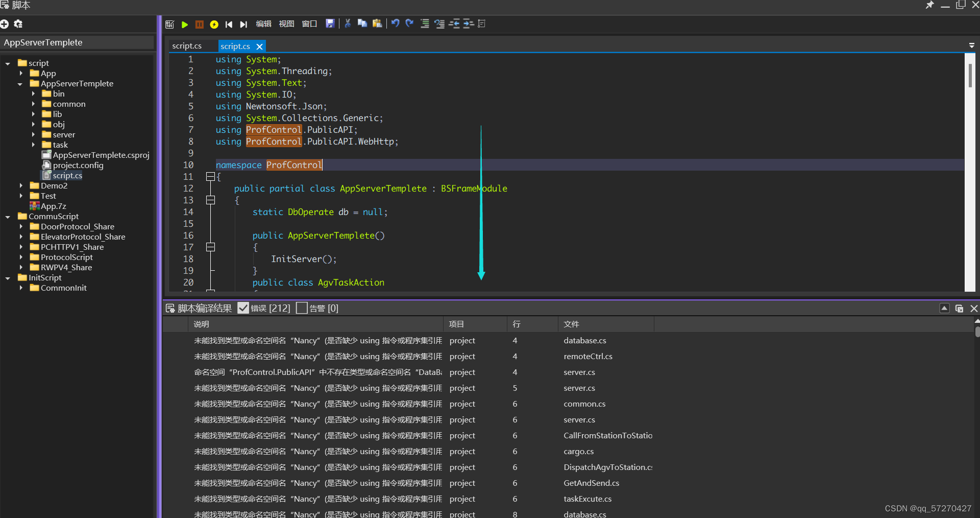980x518 pixels.
Task: Open project.config file in the tree
Action: click(78, 166)
